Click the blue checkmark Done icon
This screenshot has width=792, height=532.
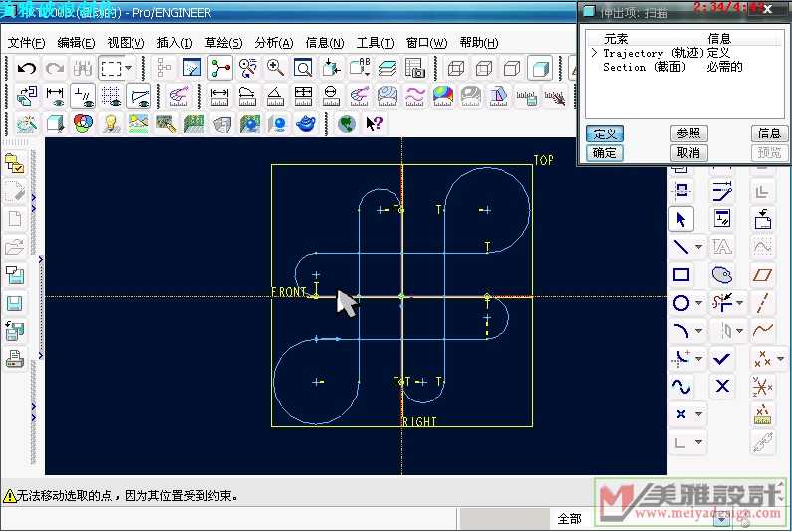pos(722,359)
